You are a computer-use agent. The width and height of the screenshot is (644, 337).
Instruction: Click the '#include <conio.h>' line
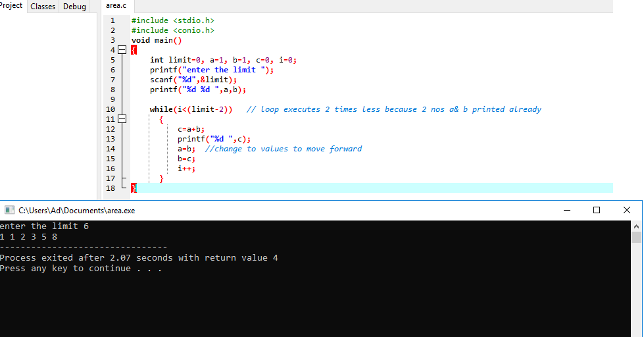[x=172, y=30]
